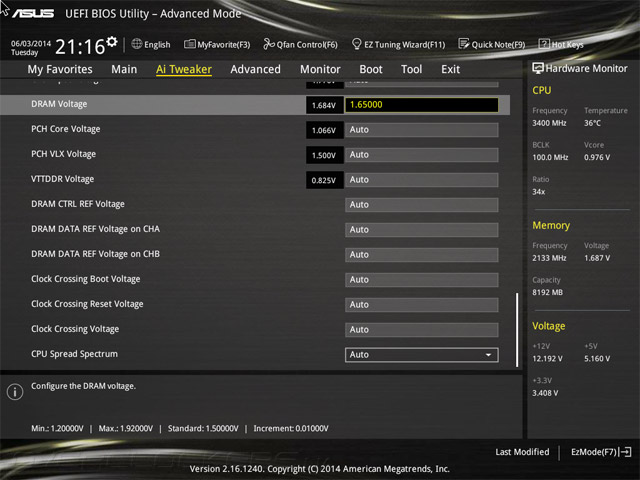Click DRAM DATA REF Voltage on CHA field

[422, 230]
